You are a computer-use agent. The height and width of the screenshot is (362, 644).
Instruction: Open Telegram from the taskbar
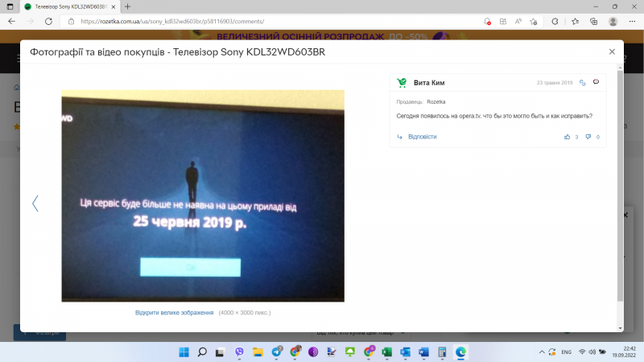point(276,352)
